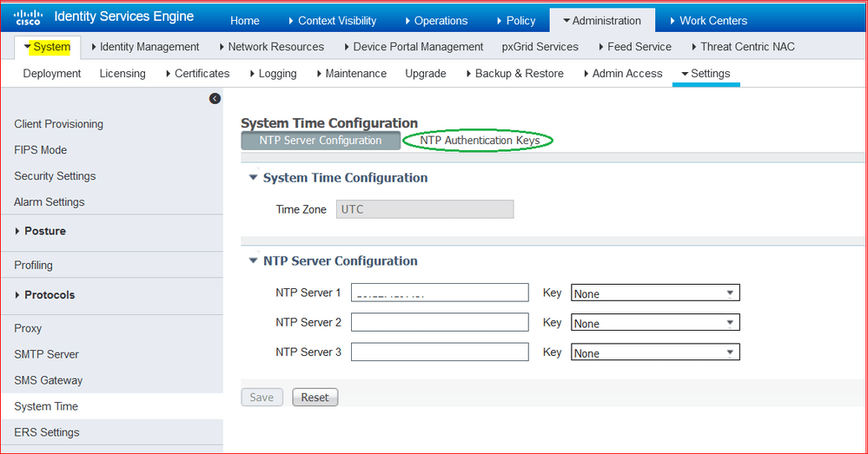The width and height of the screenshot is (868, 454).
Task: Open the Administration menu
Action: tap(602, 21)
